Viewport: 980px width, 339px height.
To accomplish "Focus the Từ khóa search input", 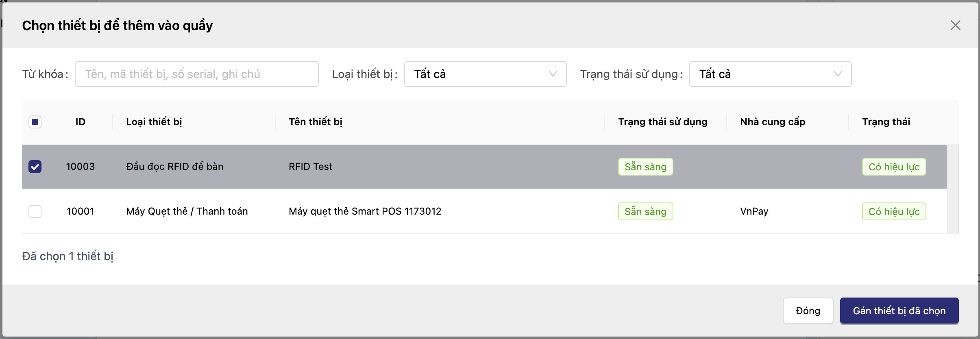I will click(196, 74).
